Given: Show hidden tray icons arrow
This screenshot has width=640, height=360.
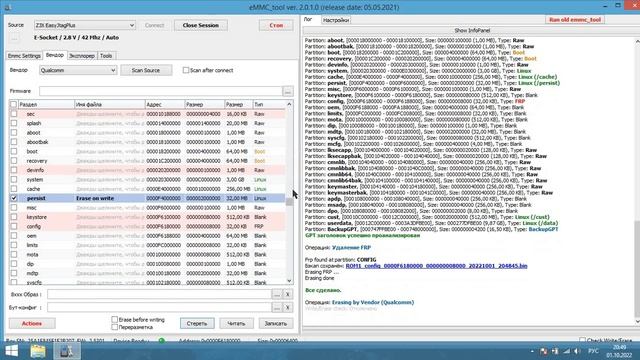Looking at the screenshot, I should pyautogui.click(x=532, y=351).
